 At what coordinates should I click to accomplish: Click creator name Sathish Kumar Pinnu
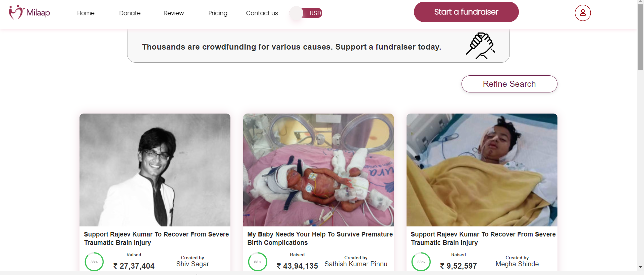[356, 264]
